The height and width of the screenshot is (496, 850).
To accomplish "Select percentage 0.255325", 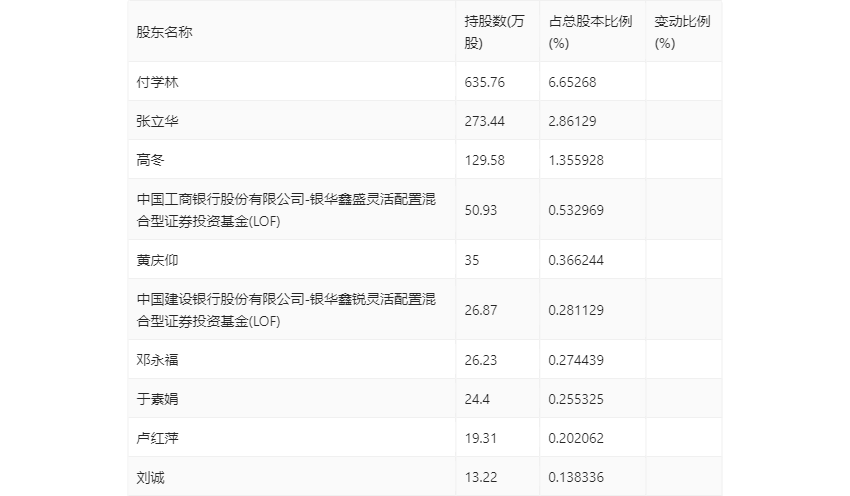I will click(576, 399).
